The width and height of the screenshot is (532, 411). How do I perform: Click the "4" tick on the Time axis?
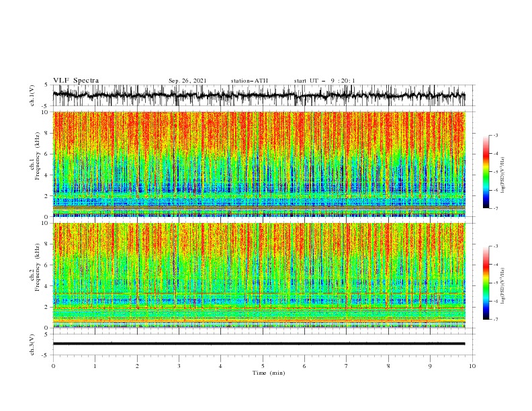[x=221, y=366]
